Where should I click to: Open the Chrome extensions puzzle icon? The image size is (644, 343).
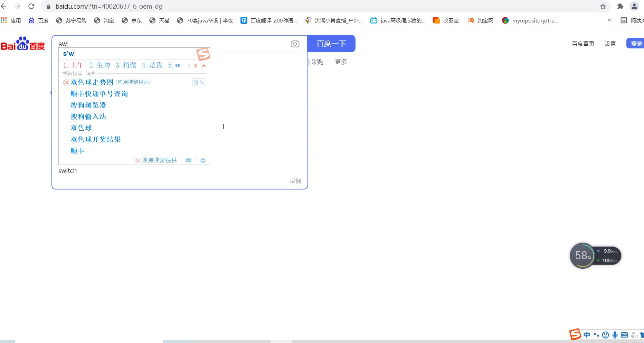(x=620, y=7)
